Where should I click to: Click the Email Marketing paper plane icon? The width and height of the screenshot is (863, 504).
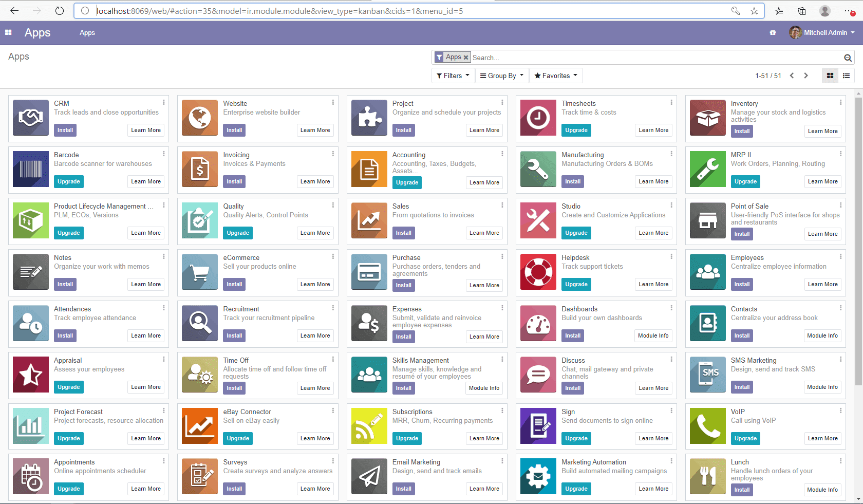[369, 476]
